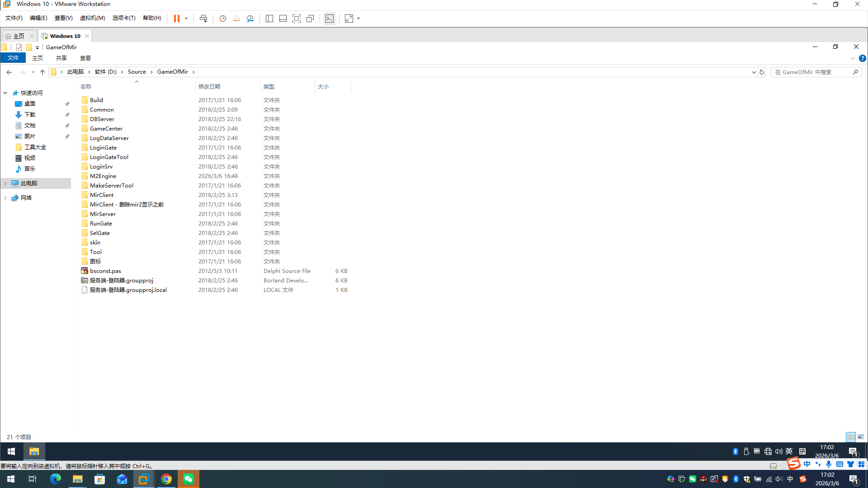Open the 虚拟机(M) menu
868x488 pixels.
click(x=92, y=18)
